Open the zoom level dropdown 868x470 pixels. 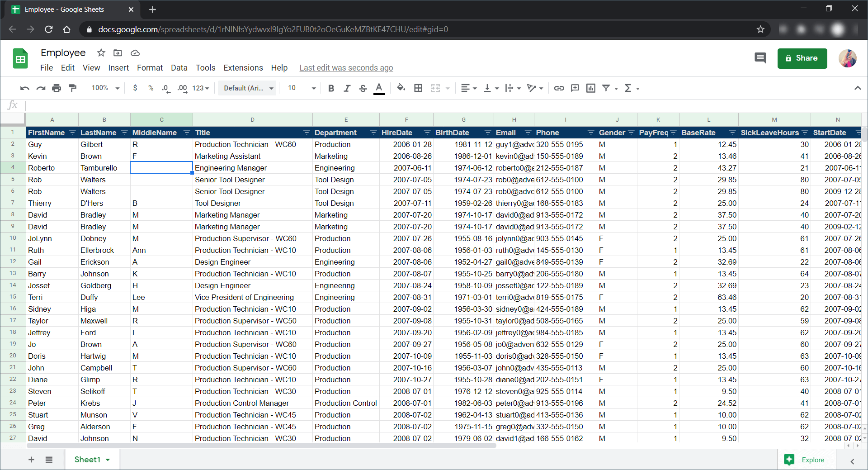coord(105,88)
